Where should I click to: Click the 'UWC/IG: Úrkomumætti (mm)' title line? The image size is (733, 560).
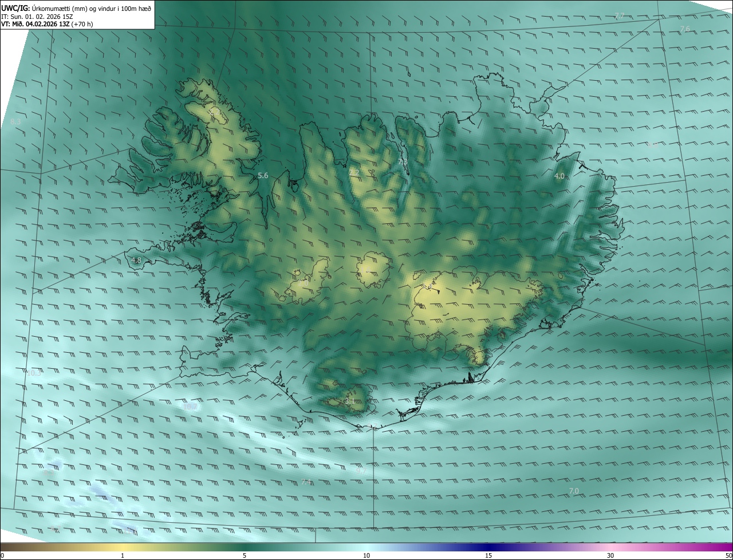pyautogui.click(x=76, y=8)
